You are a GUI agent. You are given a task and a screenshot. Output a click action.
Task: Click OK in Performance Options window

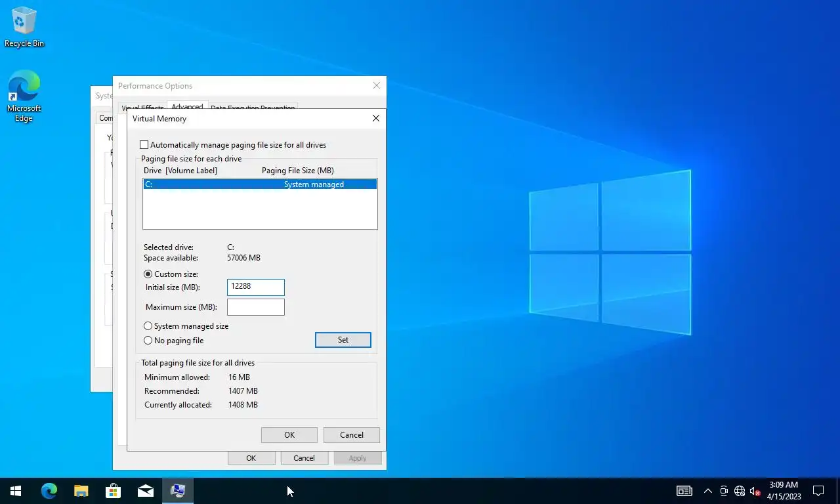[251, 458]
